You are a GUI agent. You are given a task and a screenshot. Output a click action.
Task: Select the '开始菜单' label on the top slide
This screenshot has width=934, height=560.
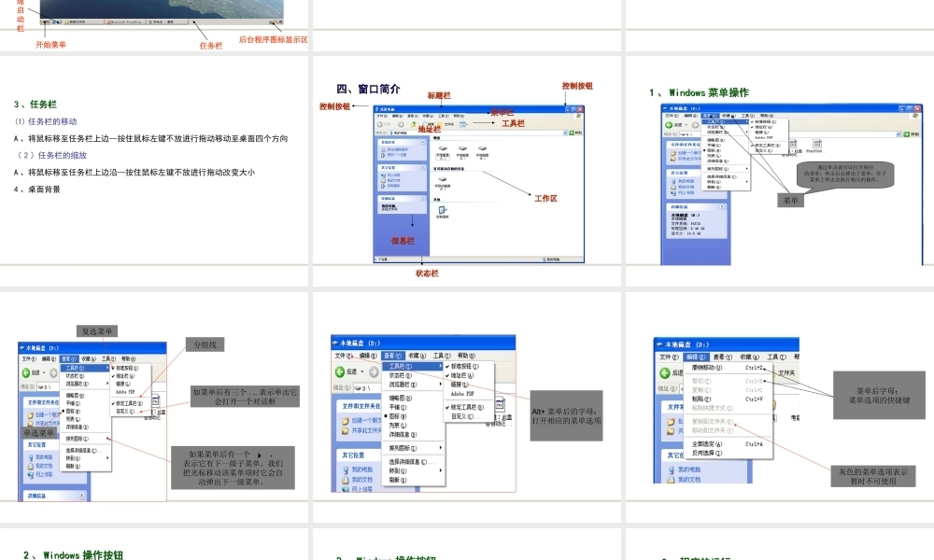point(50,45)
